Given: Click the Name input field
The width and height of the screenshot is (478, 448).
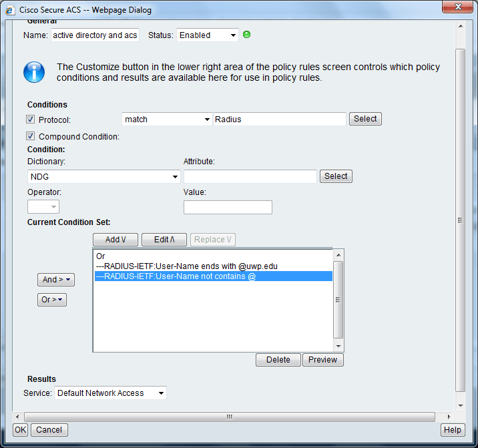Looking at the screenshot, I should (x=95, y=35).
